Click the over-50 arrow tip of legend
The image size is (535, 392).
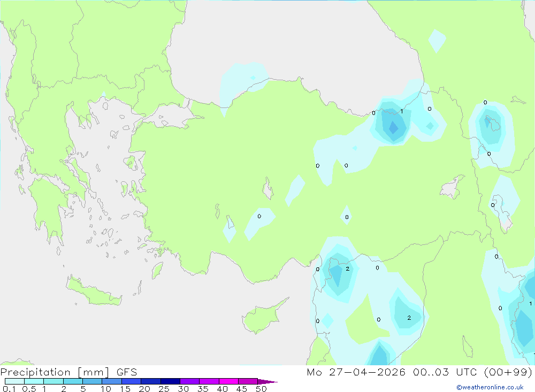pyautogui.click(x=267, y=381)
